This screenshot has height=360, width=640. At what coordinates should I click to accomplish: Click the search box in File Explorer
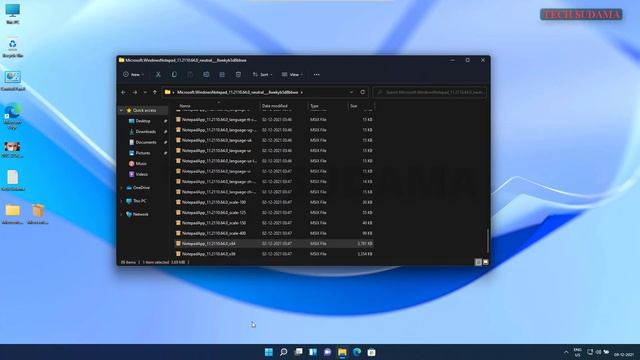click(x=430, y=92)
